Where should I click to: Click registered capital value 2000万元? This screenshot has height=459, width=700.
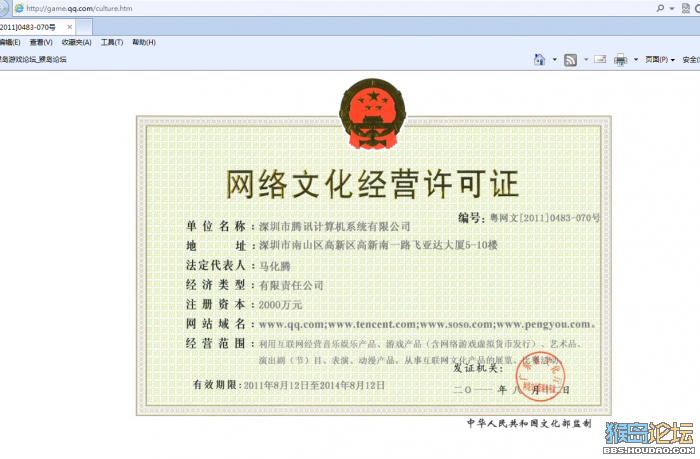[x=280, y=305]
